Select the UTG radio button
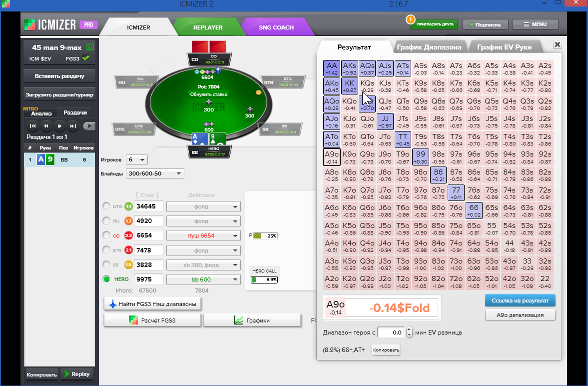 tap(106, 206)
